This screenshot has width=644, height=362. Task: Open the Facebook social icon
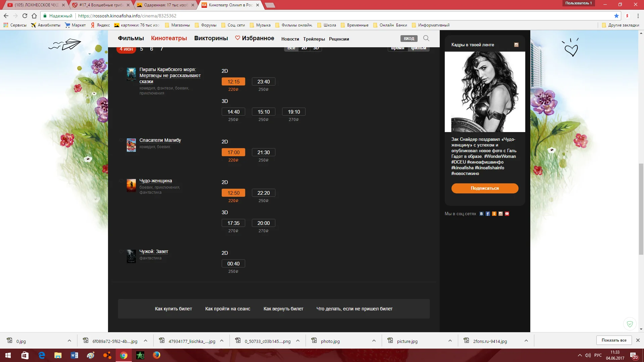click(x=488, y=214)
